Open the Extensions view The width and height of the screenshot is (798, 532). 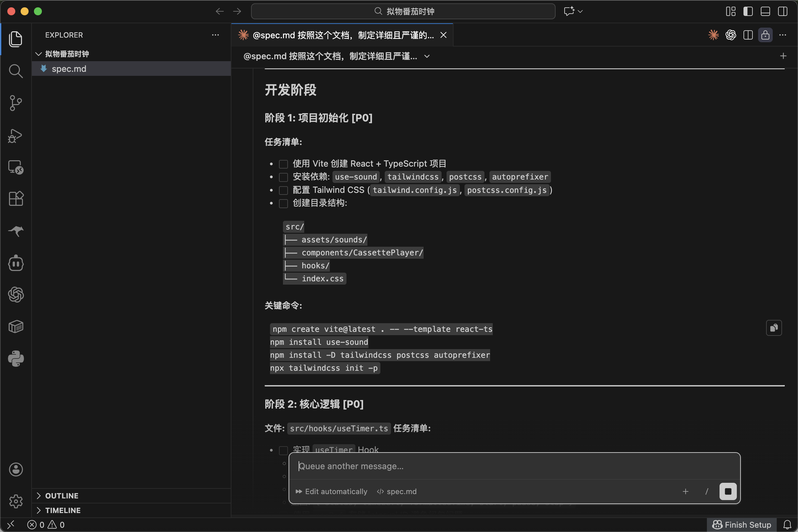pos(16,199)
